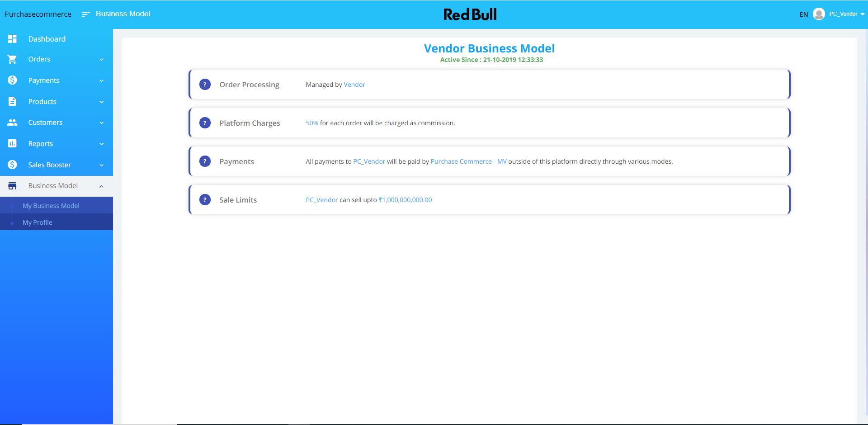Click the Dashboard grid icon
This screenshot has width=868, height=425.
coord(12,39)
